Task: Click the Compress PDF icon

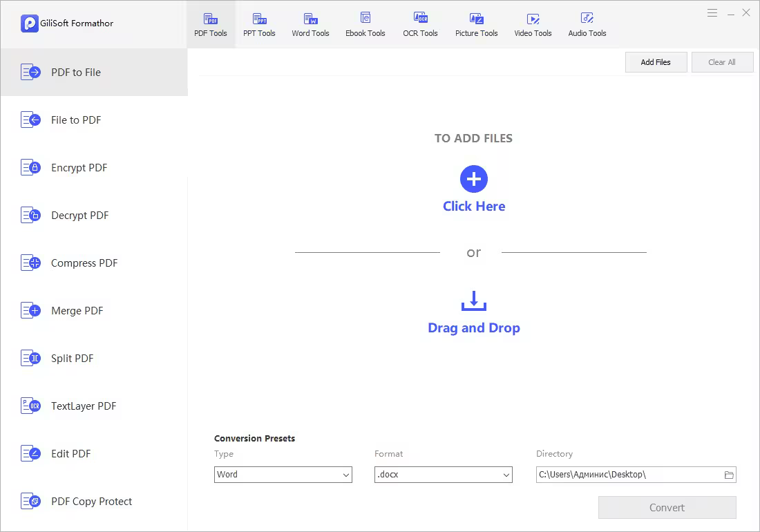Action: [30, 263]
